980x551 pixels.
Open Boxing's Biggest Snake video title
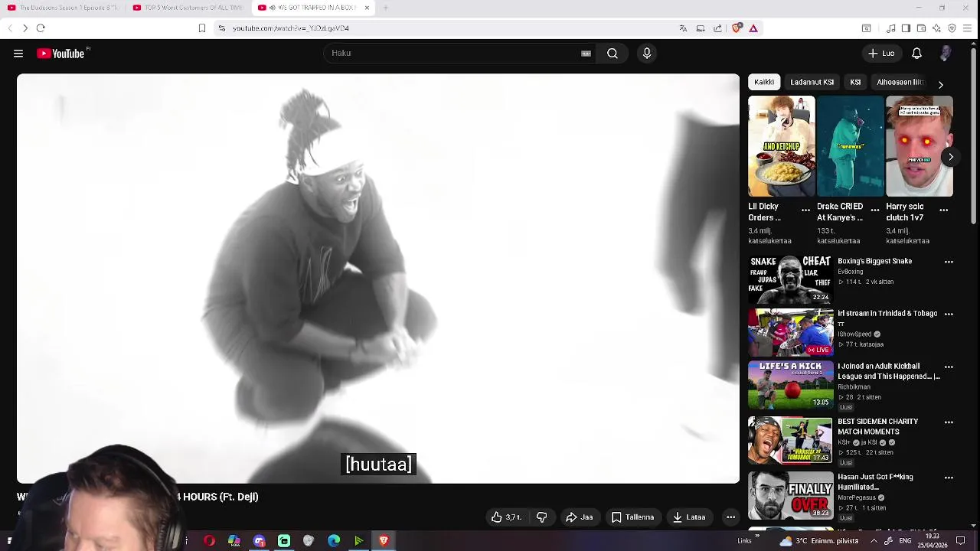click(874, 261)
